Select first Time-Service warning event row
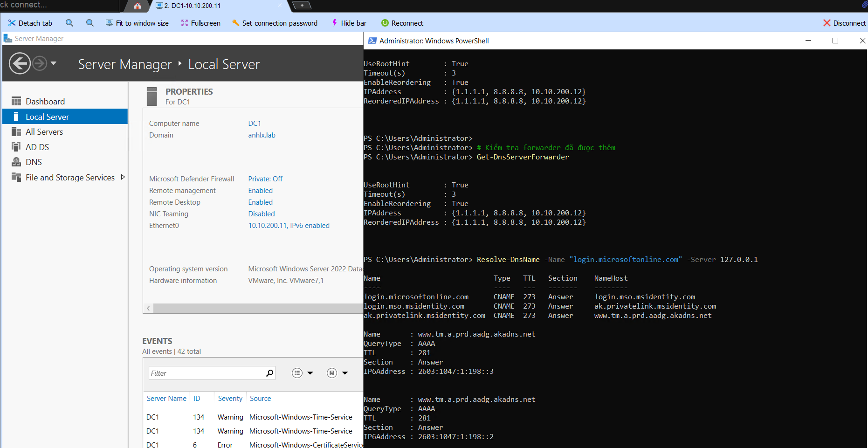The image size is (868, 448). (x=253, y=417)
